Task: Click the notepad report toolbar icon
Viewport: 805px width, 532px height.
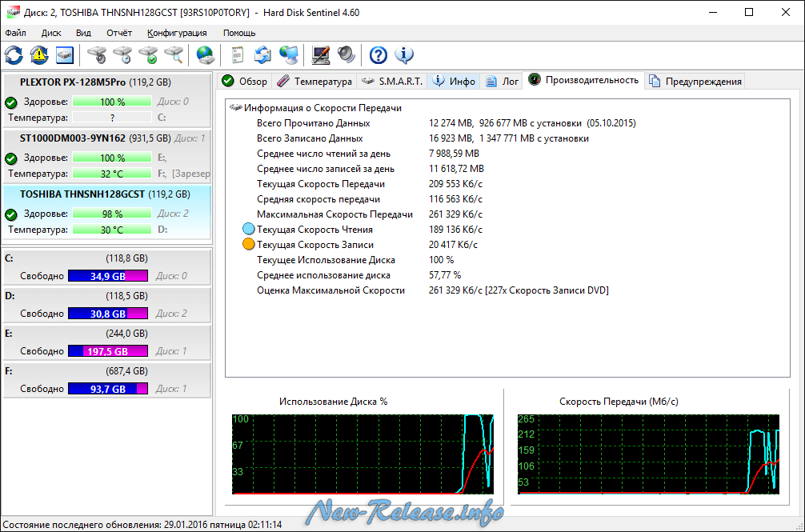Action: tap(237, 55)
